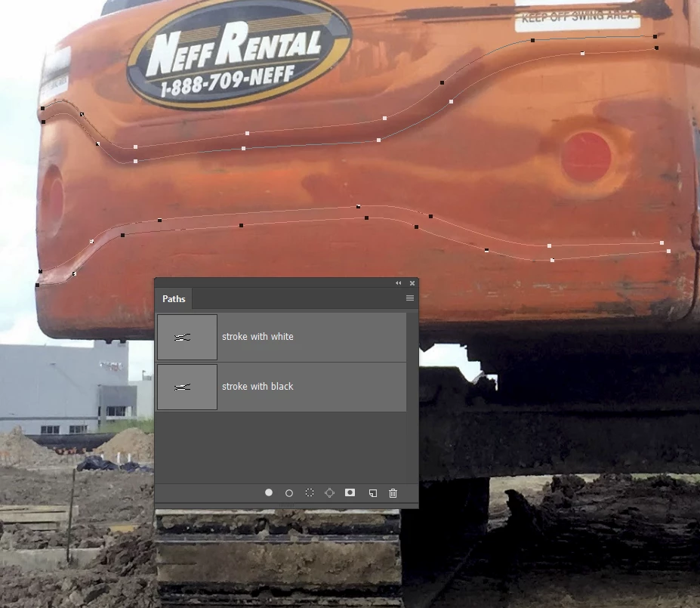700x608 pixels.
Task: Close the Paths panel
Action: 412,283
